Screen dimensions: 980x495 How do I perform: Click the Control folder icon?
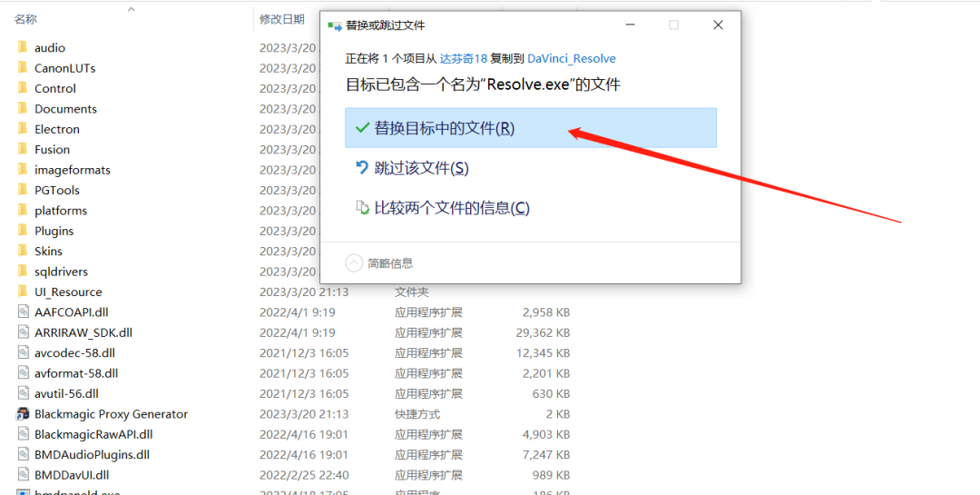23,87
